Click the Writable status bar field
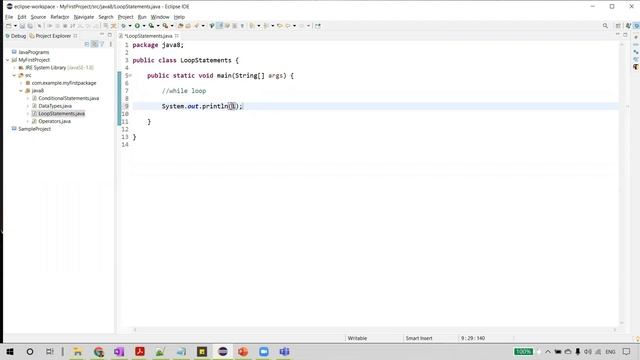 click(357, 338)
